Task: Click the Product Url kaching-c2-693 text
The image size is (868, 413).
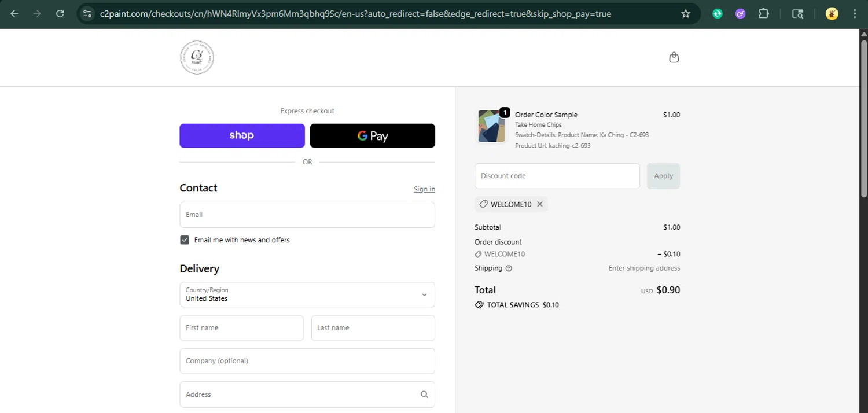Action: click(553, 146)
